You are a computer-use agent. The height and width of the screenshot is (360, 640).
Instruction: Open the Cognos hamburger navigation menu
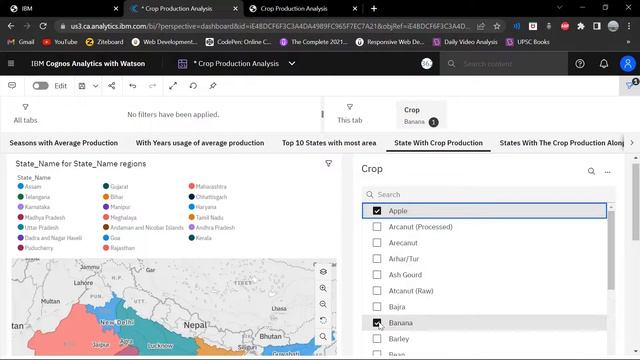[11, 63]
